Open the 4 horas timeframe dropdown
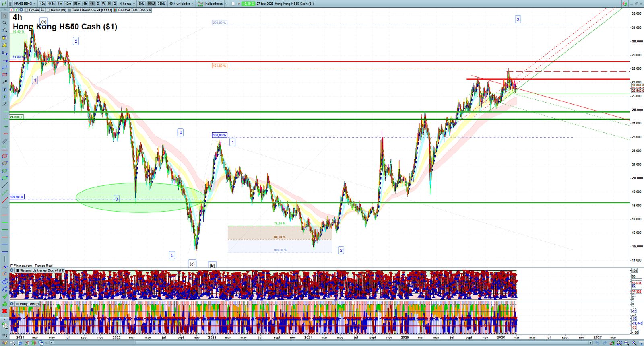This screenshot has width=644, height=346. click(127, 4)
